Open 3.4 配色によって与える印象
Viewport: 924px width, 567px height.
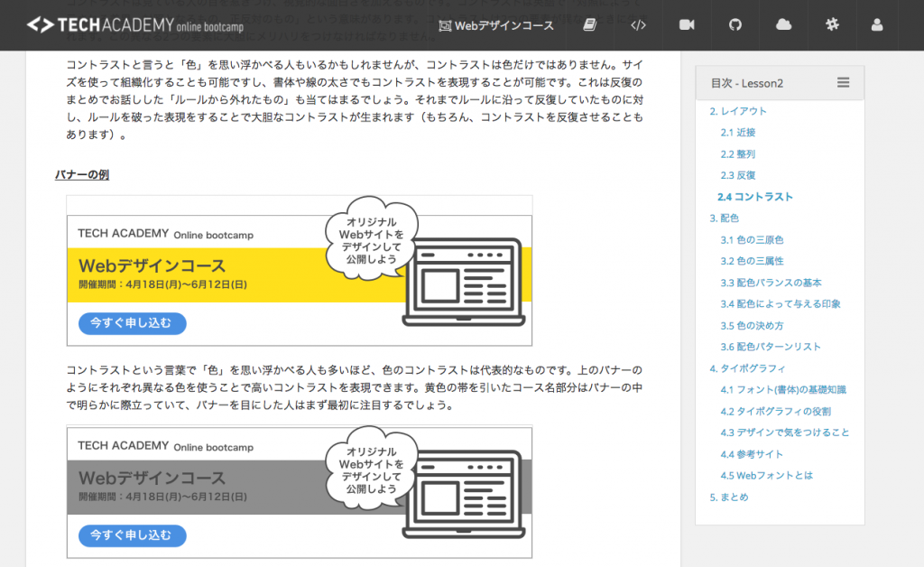[x=781, y=304]
